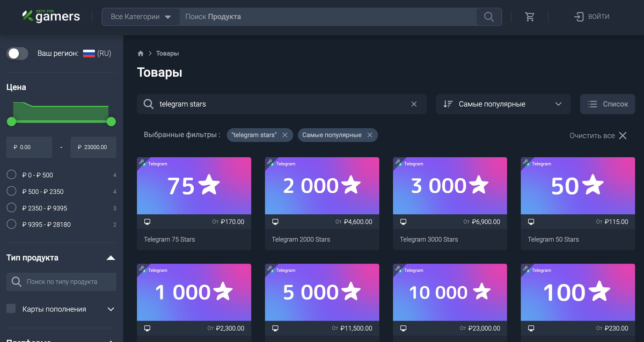Open the 1 000 star product image

(x=194, y=292)
